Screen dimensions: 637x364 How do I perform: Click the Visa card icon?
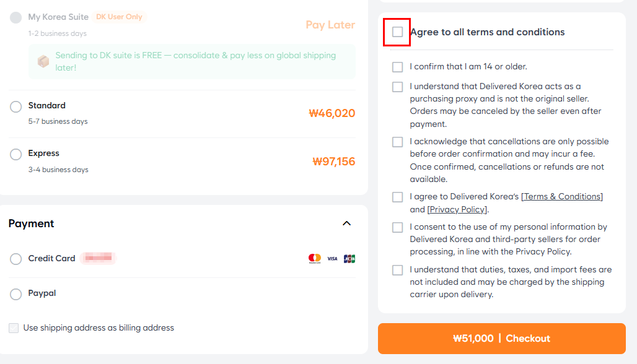332,259
